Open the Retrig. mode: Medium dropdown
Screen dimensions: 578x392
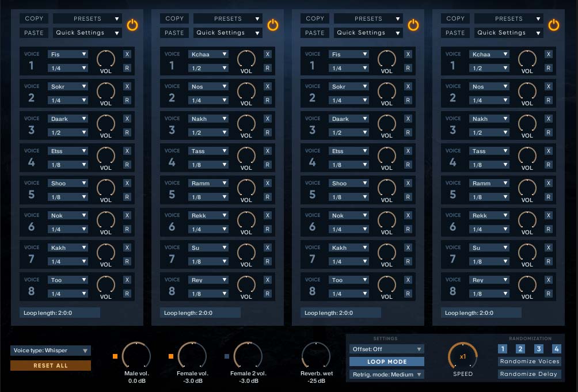pyautogui.click(x=386, y=374)
